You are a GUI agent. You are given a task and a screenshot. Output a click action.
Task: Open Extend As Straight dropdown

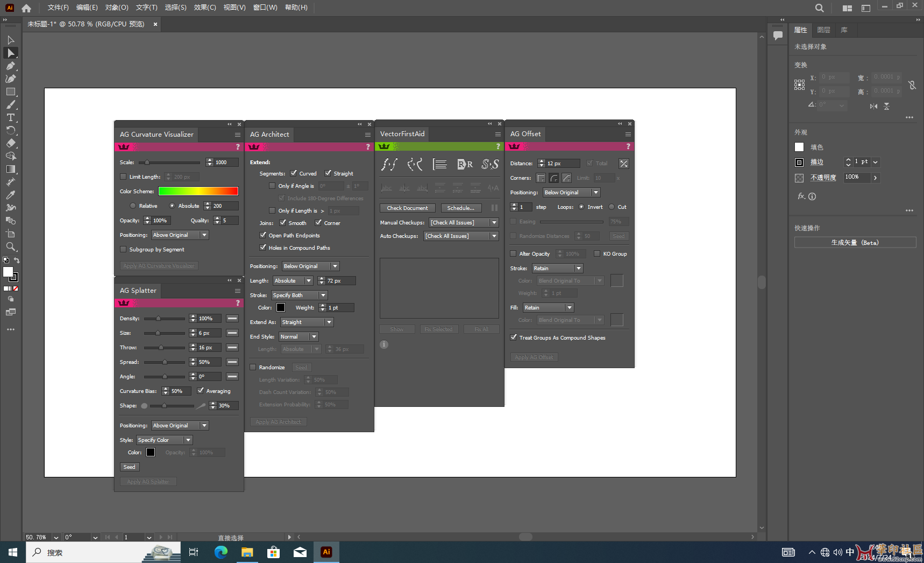tap(307, 322)
